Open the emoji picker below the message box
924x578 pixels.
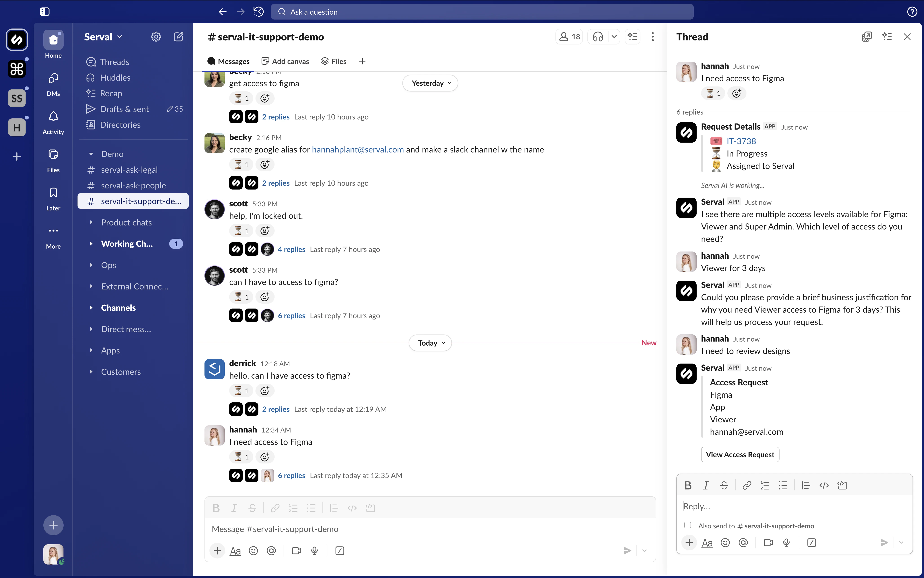pos(253,550)
